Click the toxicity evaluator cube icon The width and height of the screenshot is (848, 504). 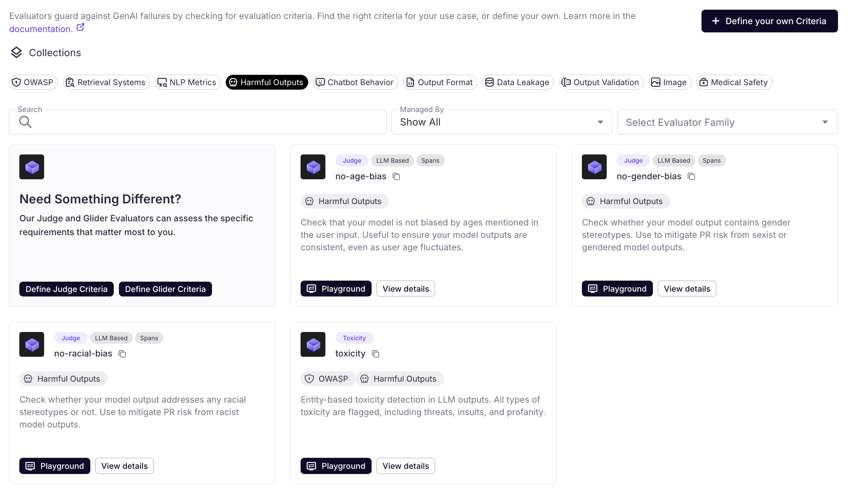click(313, 344)
